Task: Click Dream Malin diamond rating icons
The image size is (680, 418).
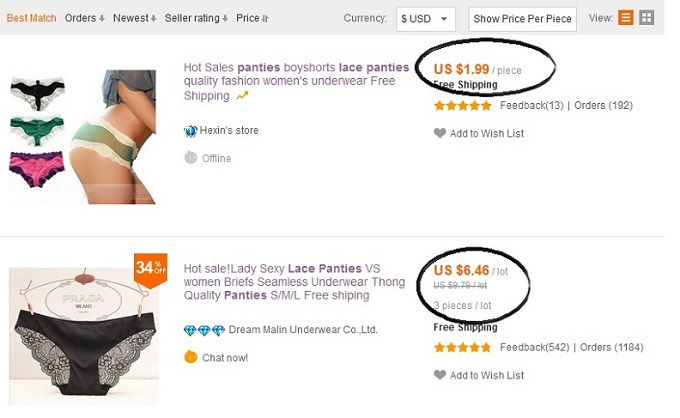Action: tap(204, 330)
